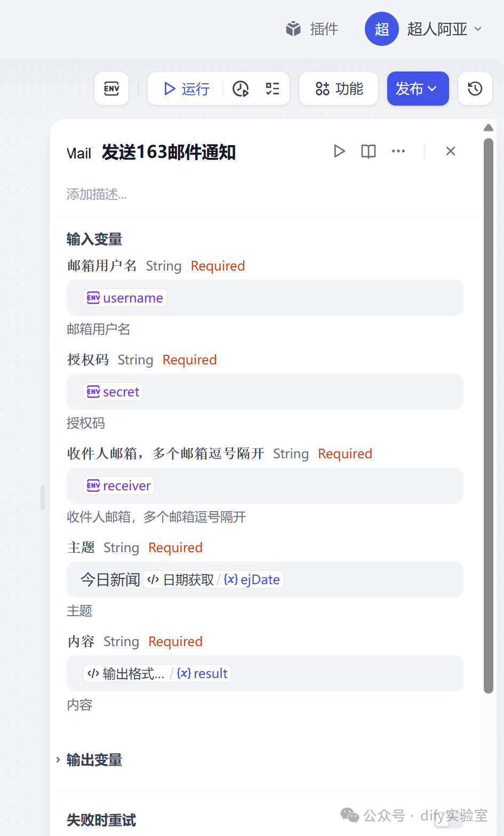
Task: Open the checklist icon in toolbar
Action: pyautogui.click(x=273, y=89)
